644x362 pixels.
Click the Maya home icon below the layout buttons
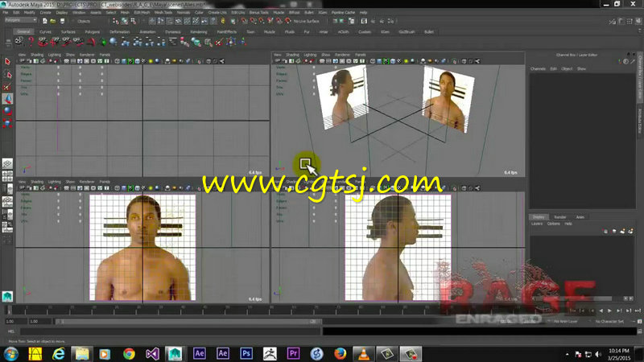7,296
